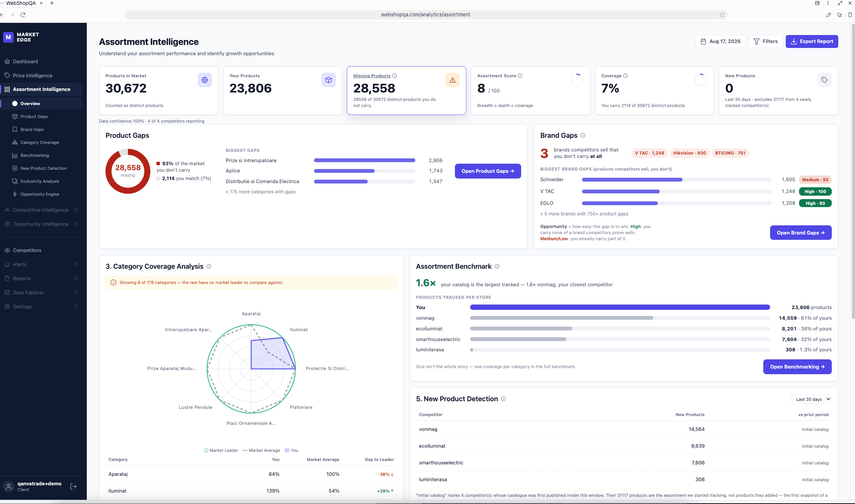Viewport: 855px width, 504px height.
Task: Open the Dashboard home icon
Action: tap(7, 61)
